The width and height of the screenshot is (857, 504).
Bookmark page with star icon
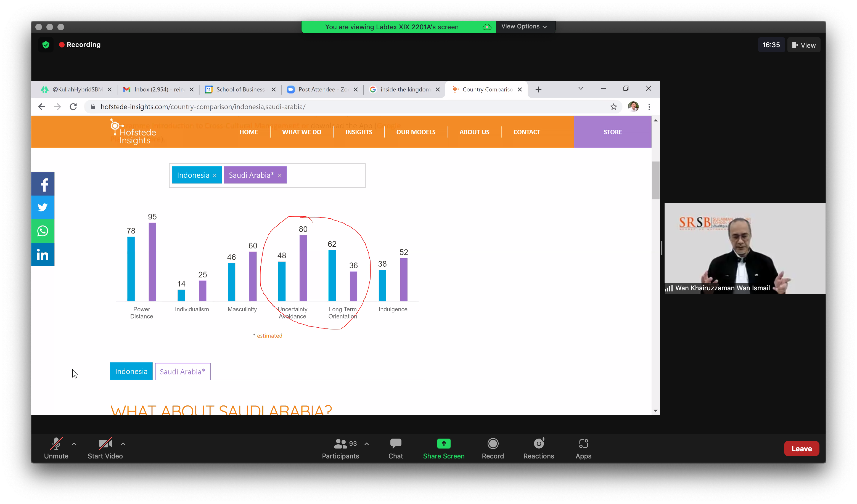pyautogui.click(x=613, y=107)
